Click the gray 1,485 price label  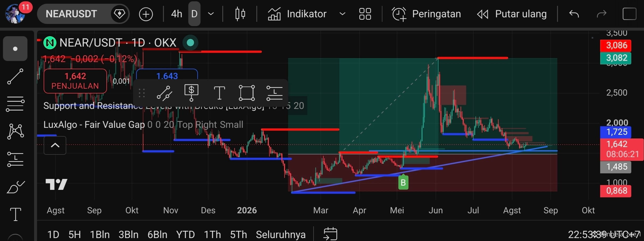pyautogui.click(x=616, y=167)
